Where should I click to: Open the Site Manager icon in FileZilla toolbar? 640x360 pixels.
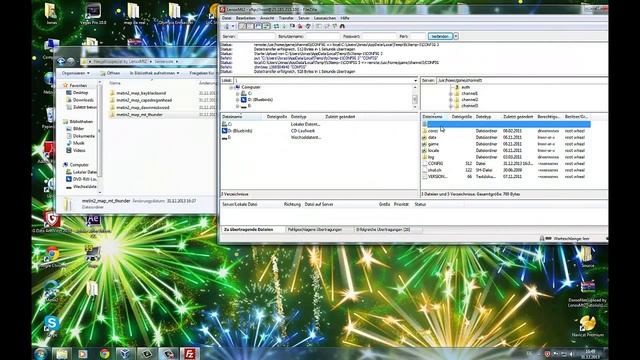(227, 26)
